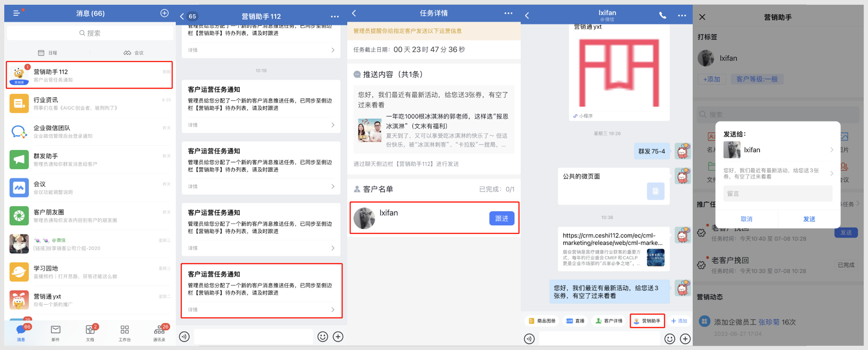Open more options in 营销助手 112 chat

click(x=335, y=17)
